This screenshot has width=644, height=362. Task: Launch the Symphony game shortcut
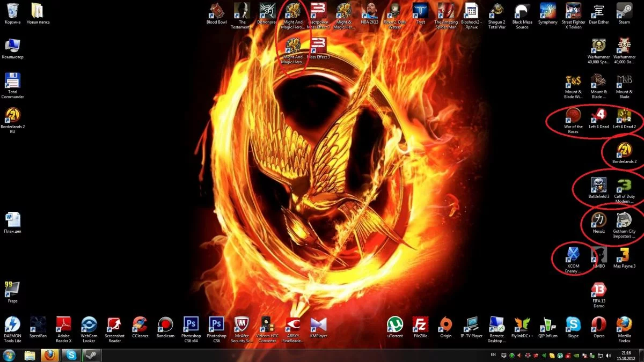(548, 14)
